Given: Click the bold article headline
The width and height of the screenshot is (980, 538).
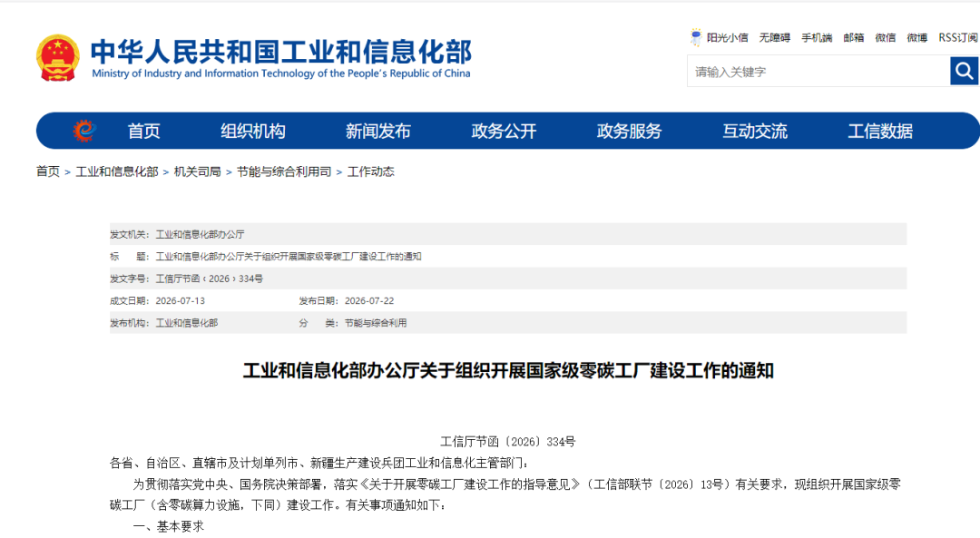Looking at the screenshot, I should (508, 370).
